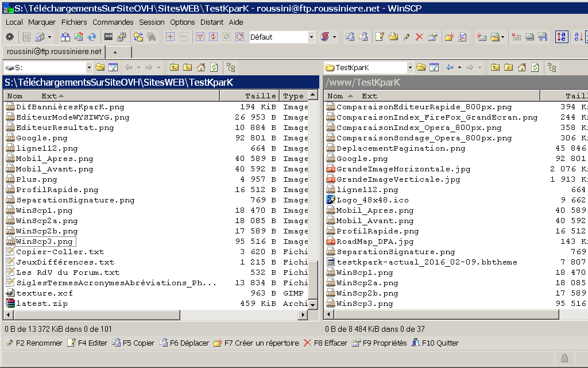The image size is (588, 368).
Task: Open the console terminal icon
Action: (108, 37)
